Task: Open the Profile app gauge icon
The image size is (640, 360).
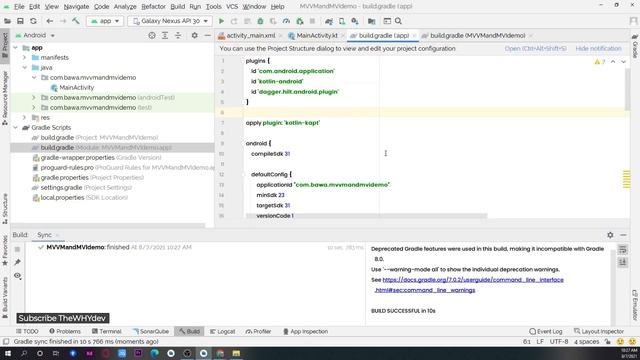Action: (x=286, y=21)
